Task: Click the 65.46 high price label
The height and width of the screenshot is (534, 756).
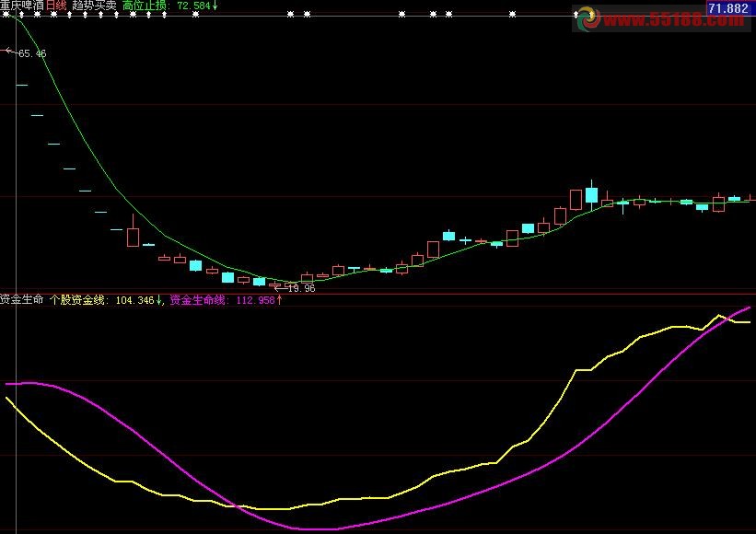Action: (x=32, y=53)
